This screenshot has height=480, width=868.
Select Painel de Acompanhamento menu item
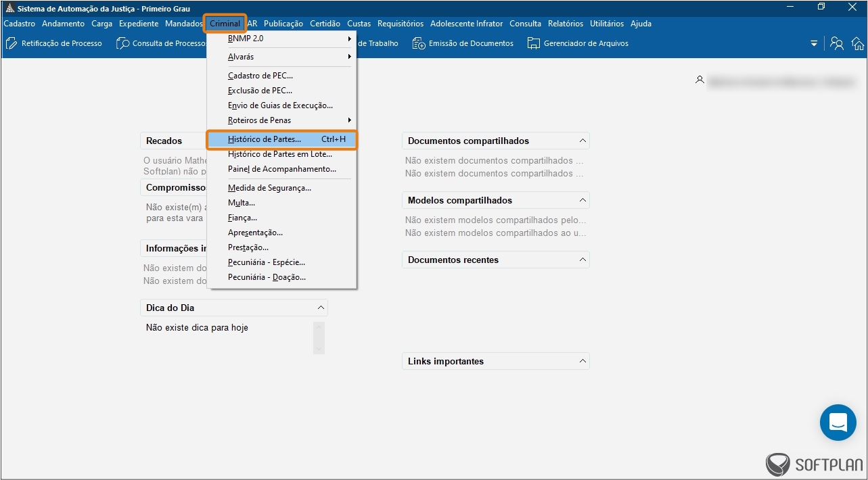pyautogui.click(x=281, y=169)
